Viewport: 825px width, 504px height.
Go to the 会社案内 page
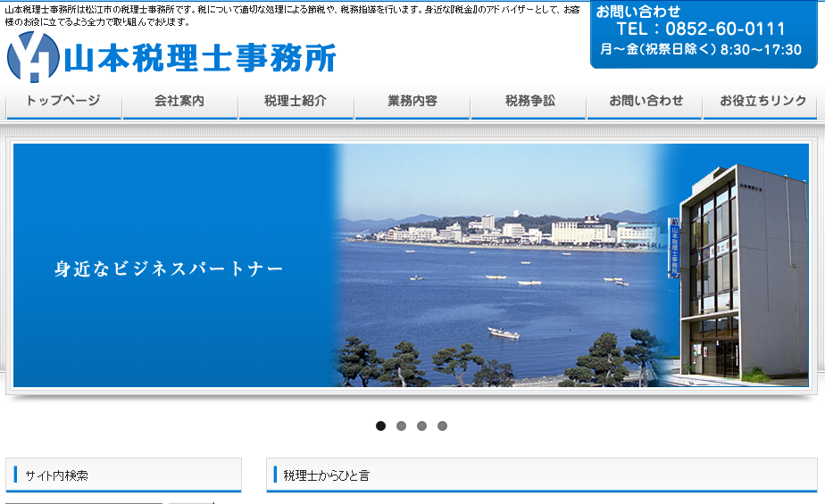[x=179, y=102]
